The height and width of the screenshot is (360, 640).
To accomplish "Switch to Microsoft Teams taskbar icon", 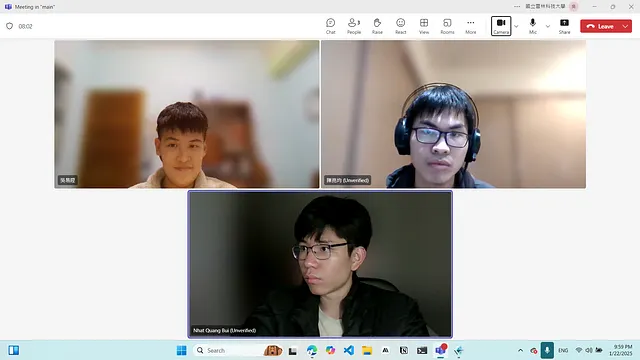I will (x=440, y=350).
